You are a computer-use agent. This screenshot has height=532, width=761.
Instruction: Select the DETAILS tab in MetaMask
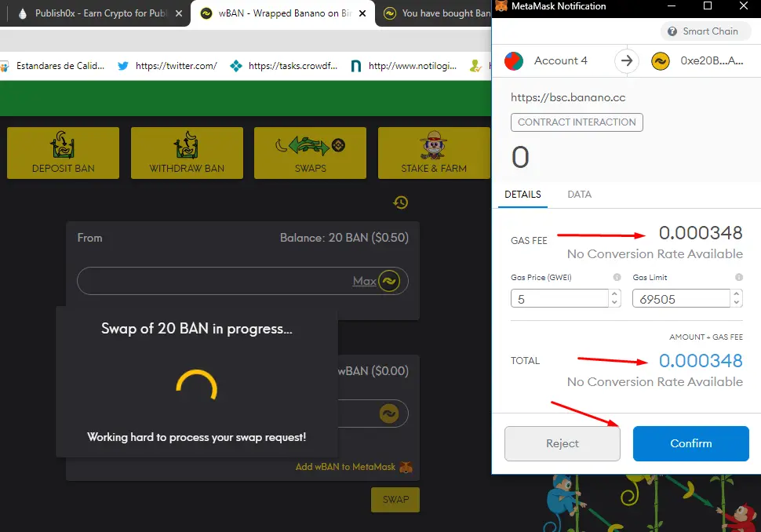coord(523,195)
